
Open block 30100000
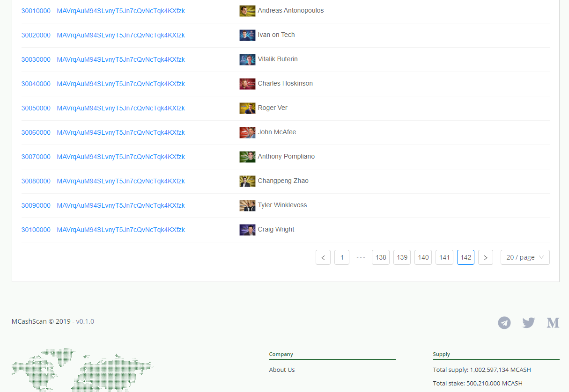[x=36, y=230]
